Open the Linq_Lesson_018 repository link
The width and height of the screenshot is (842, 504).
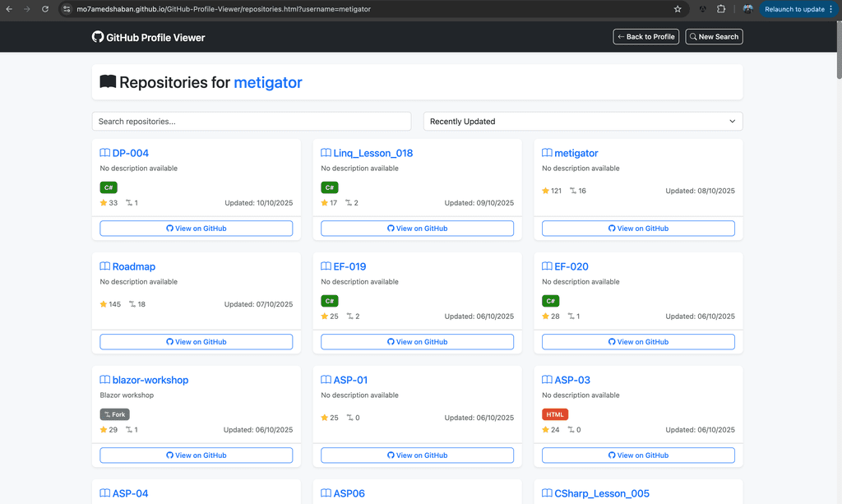pyautogui.click(x=372, y=153)
